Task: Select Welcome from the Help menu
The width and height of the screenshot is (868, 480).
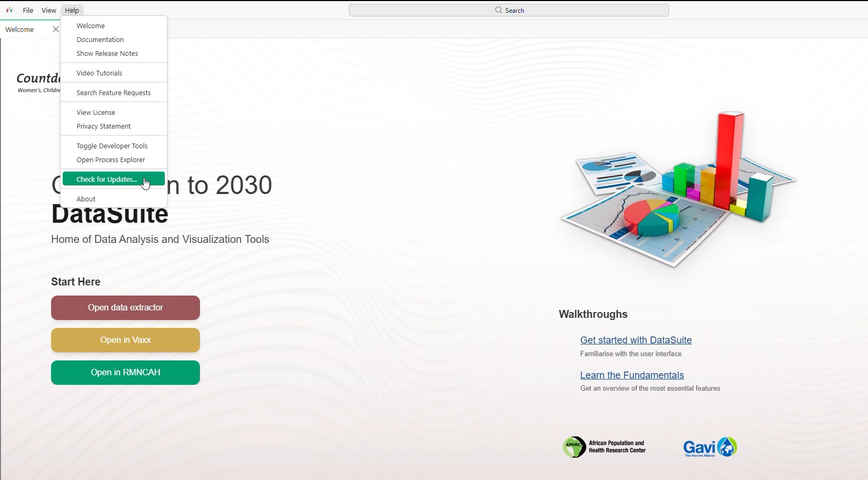Action: (x=114, y=26)
